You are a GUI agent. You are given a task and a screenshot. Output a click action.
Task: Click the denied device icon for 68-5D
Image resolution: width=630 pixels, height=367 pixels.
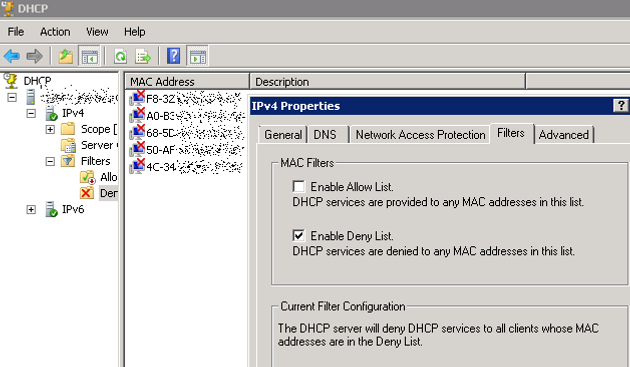pos(137,133)
